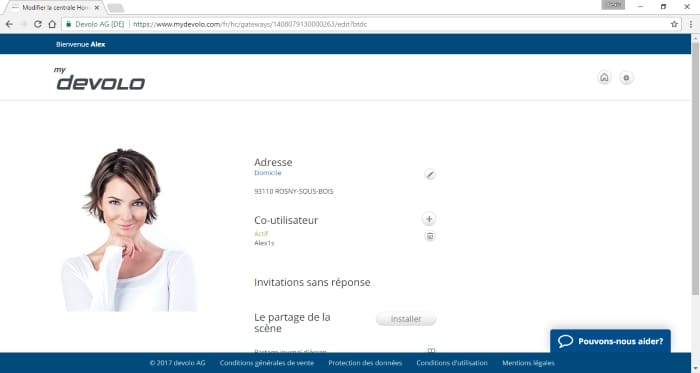The height and width of the screenshot is (373, 700).
Task: Click '93110 ROSNY-SOUS-BOIS' address text
Action: [x=294, y=191]
